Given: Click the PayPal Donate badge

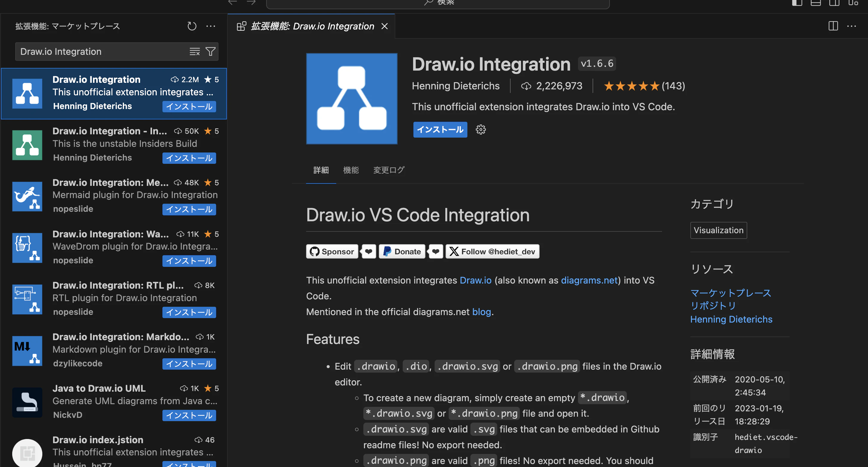Looking at the screenshot, I should click(402, 251).
